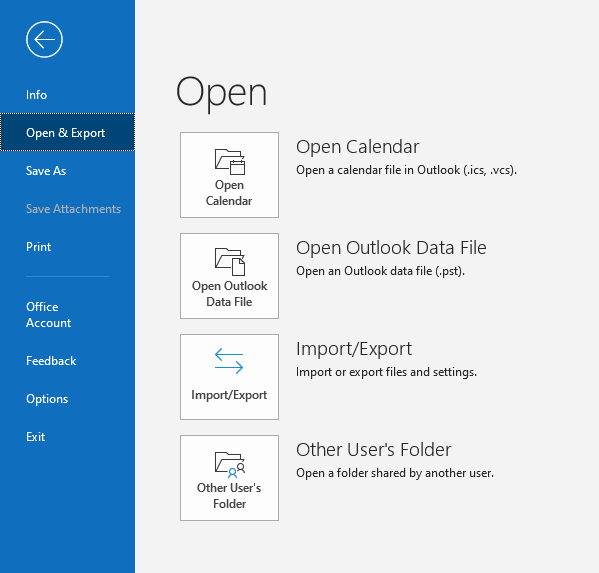
Task: Open the Print page
Action: [38, 247]
